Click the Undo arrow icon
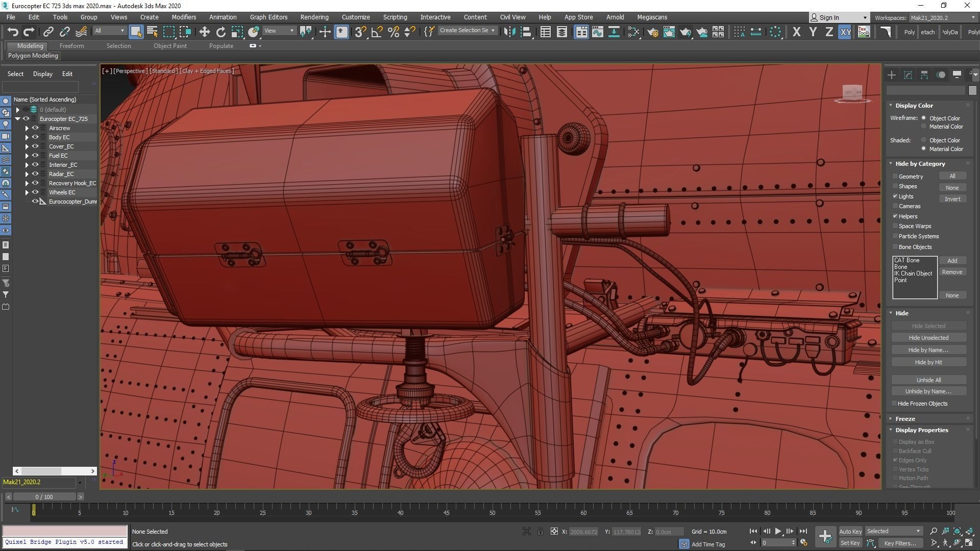This screenshot has width=980, height=551. [13, 32]
